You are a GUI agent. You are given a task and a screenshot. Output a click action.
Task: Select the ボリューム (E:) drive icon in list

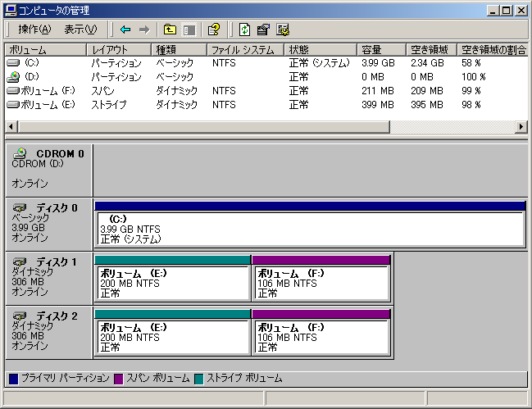(x=13, y=104)
